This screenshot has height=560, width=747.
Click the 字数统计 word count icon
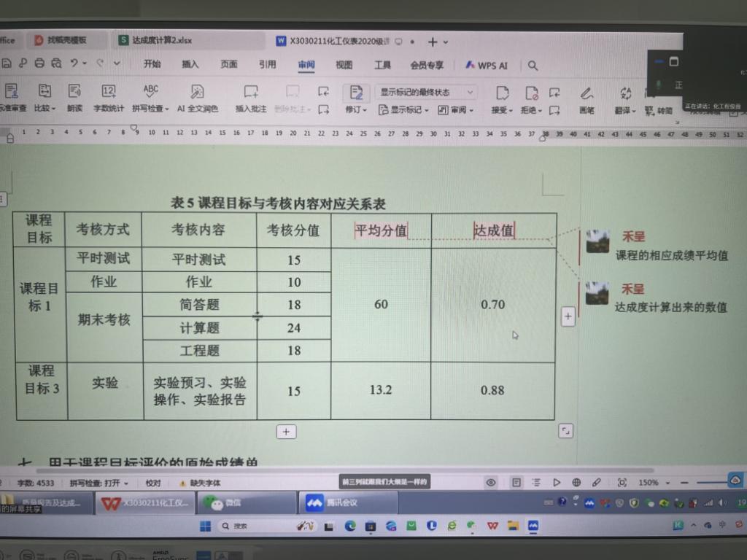coord(108,93)
